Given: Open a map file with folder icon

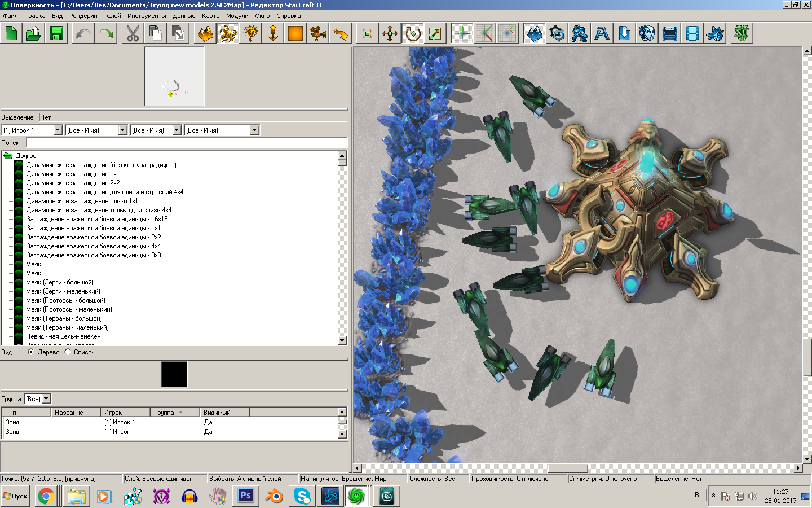Looking at the screenshot, I should 34,33.
